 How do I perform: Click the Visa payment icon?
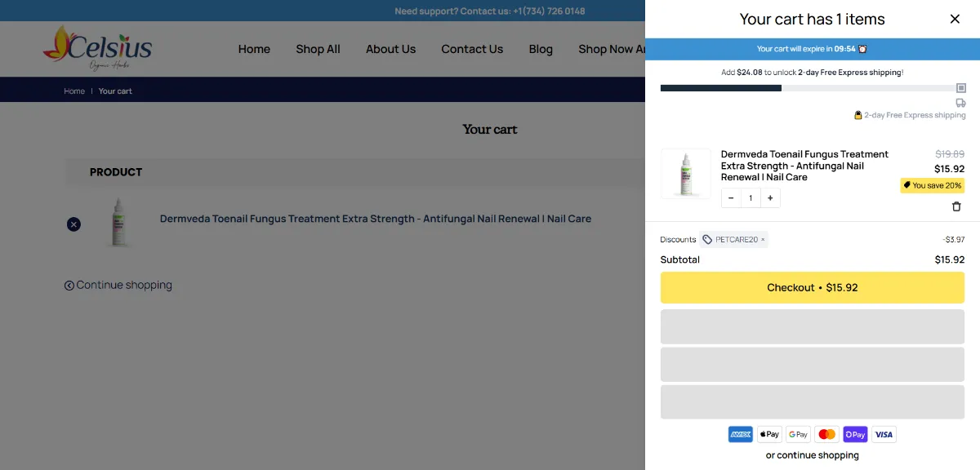pos(884,434)
